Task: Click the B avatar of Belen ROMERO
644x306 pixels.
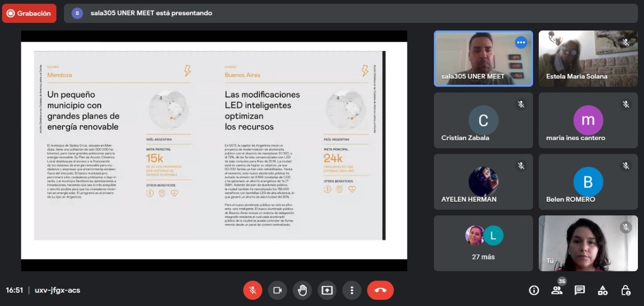Action: pyautogui.click(x=588, y=182)
